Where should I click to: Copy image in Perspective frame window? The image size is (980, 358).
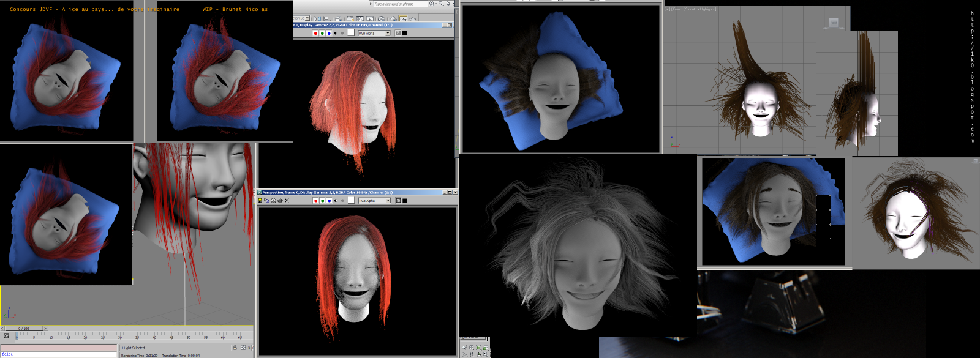click(x=266, y=200)
